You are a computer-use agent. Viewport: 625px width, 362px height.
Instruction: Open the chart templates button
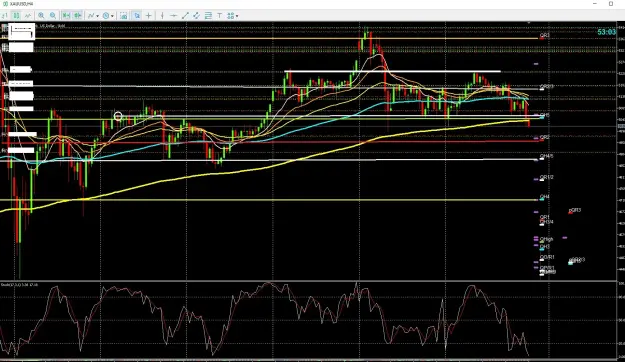124,16
